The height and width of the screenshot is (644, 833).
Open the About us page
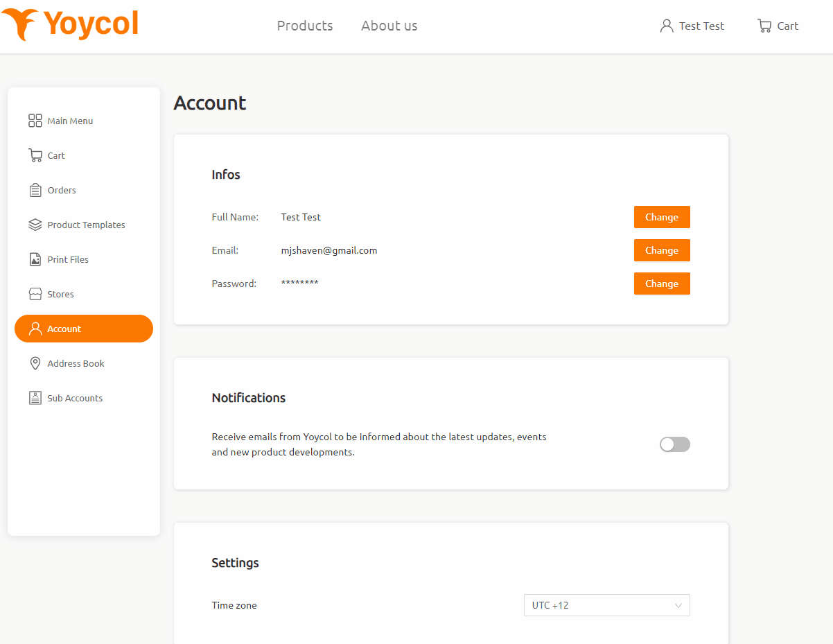(389, 26)
